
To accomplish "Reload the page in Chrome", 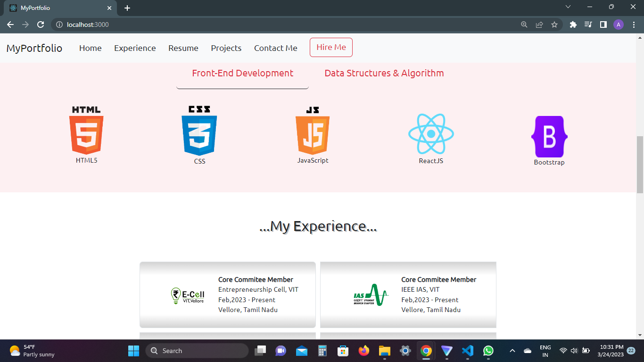I will (40, 25).
